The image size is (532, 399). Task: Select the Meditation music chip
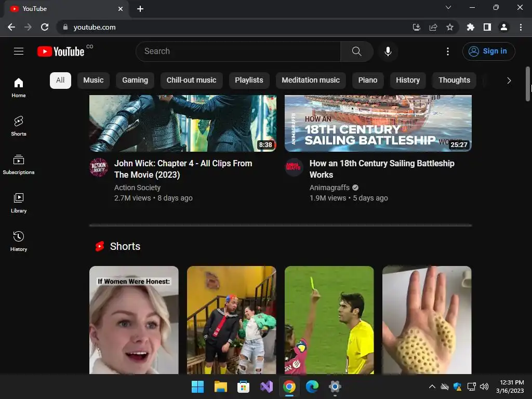[311, 81]
